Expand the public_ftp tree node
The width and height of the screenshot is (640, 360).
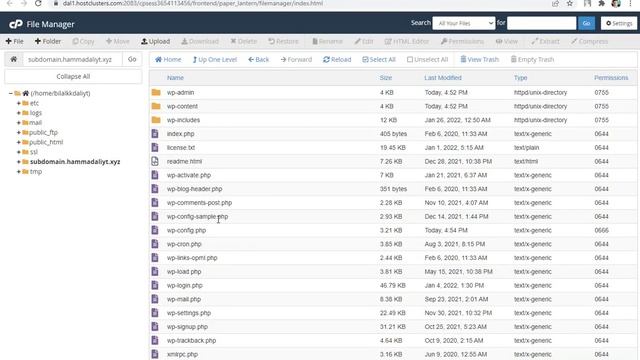[x=18, y=133]
